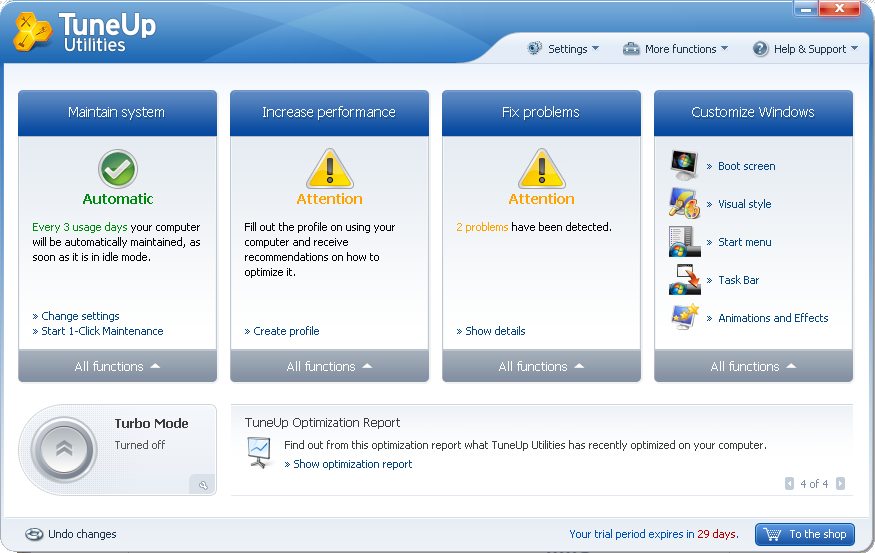Viewport: 875px width, 553px height.
Task: Click the Maintain system panel header
Action: [117, 113]
